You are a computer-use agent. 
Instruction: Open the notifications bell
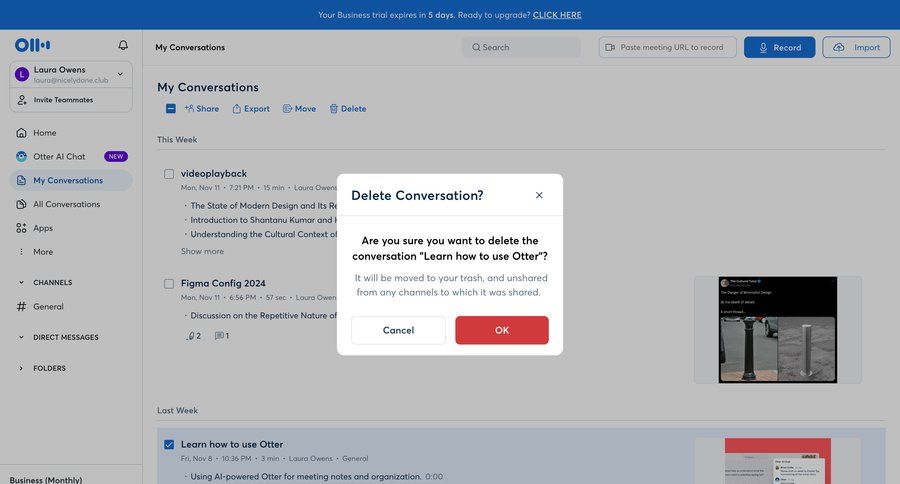tap(123, 45)
